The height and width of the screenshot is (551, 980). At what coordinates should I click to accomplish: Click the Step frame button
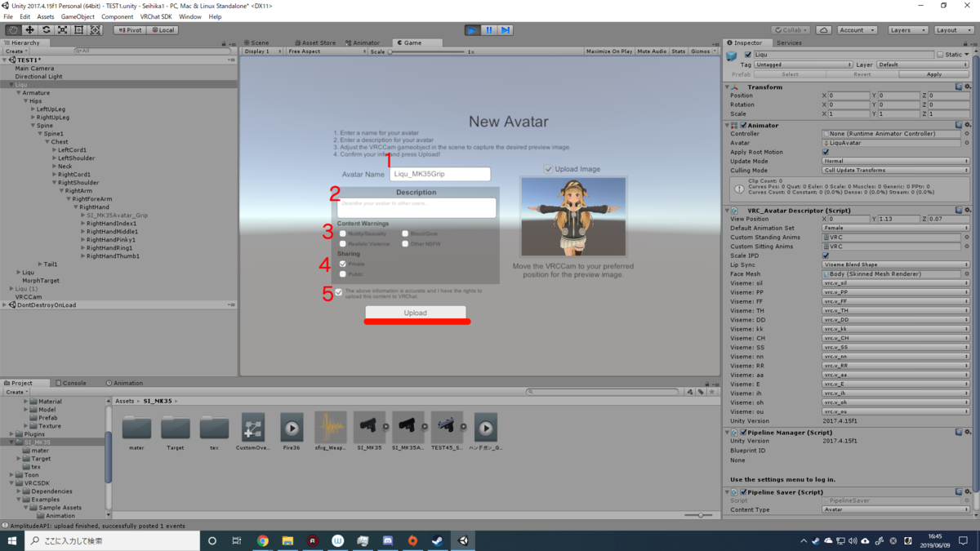pyautogui.click(x=506, y=30)
